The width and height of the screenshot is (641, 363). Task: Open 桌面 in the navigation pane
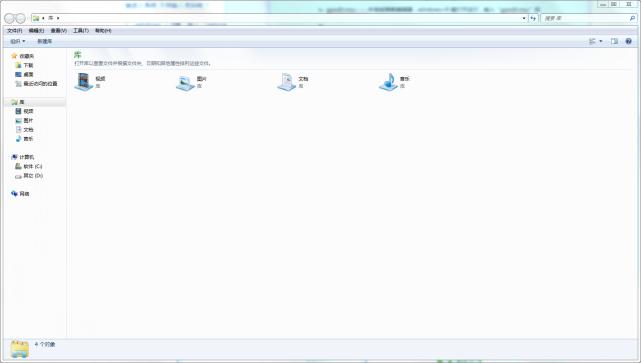(x=24, y=74)
